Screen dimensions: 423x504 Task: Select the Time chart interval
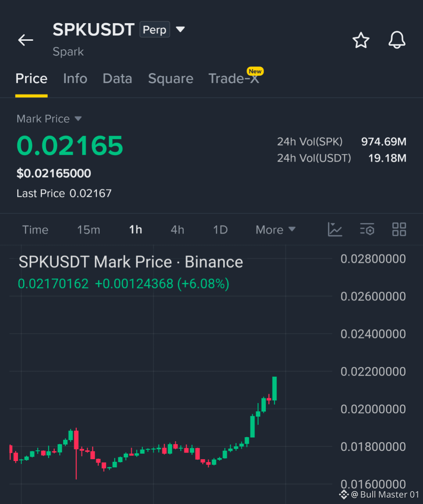(35, 230)
